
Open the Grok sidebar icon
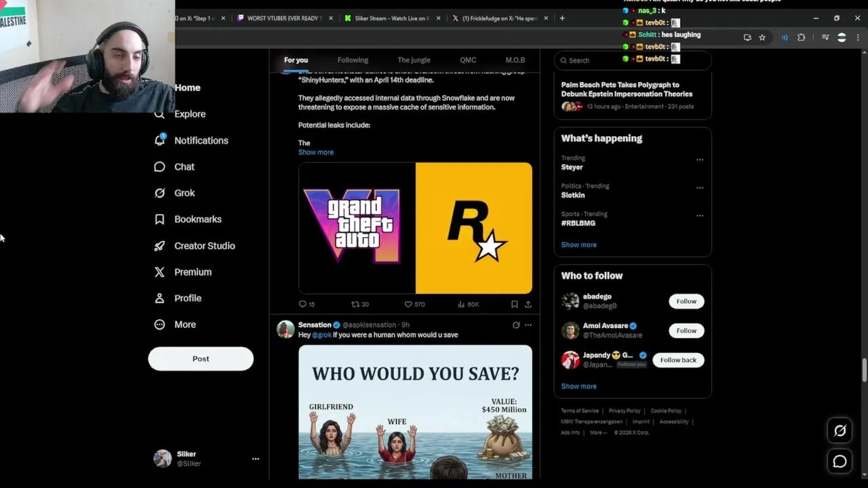point(159,193)
